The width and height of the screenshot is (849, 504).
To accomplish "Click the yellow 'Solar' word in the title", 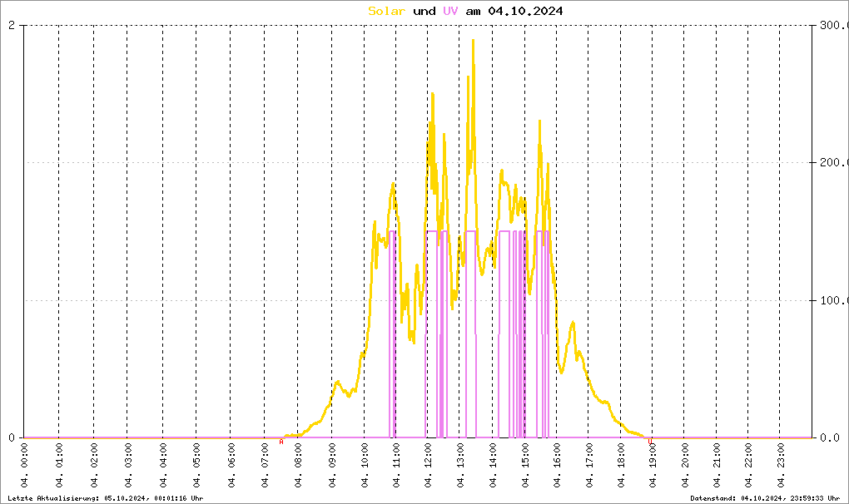I will pyautogui.click(x=386, y=11).
